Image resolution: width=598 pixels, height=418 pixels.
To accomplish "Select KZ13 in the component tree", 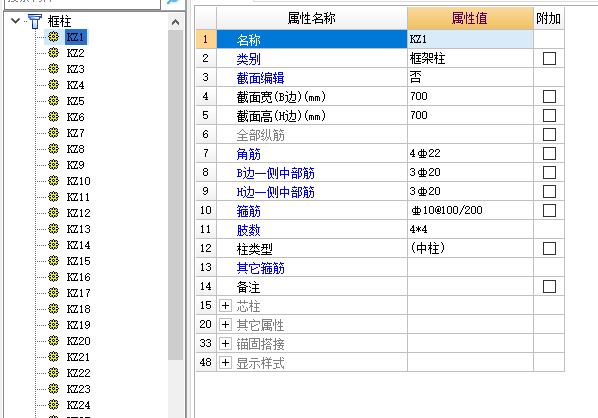I will [x=79, y=229].
